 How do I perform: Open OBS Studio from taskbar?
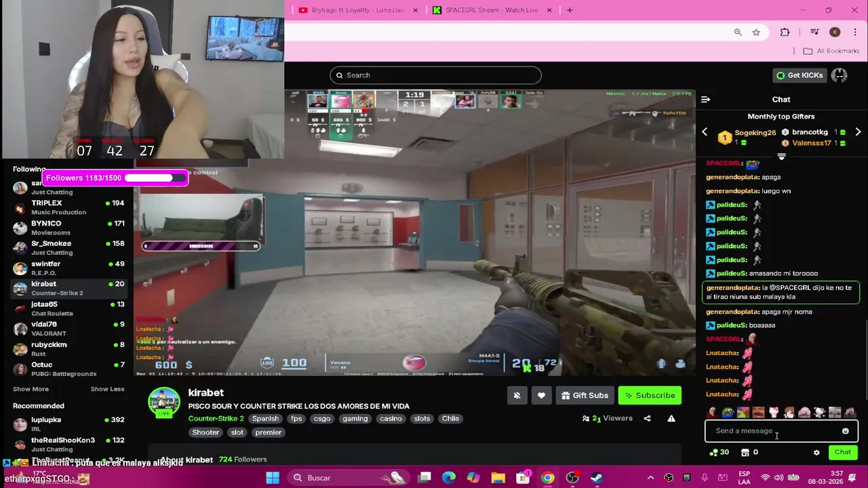pos(572,478)
